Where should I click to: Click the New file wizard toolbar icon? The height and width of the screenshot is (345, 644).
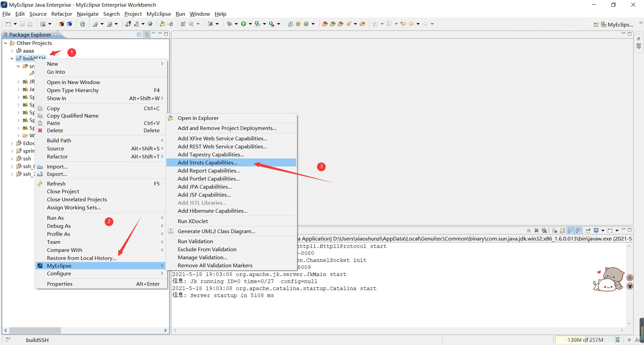pyautogui.click(x=8, y=24)
